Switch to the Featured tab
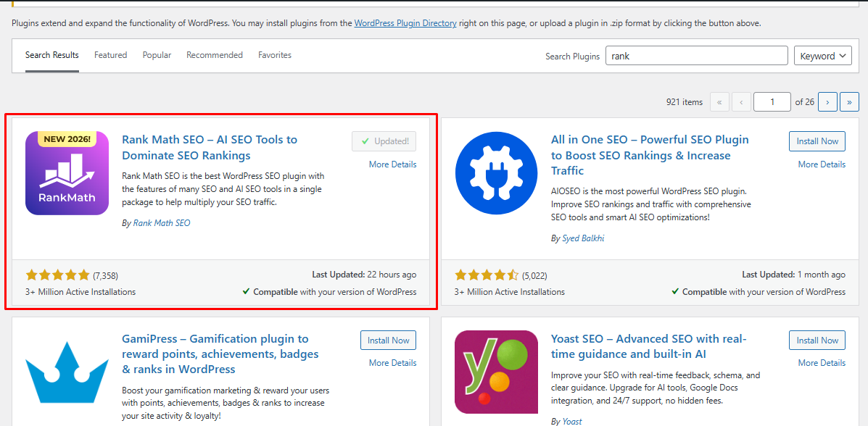Viewport: 868px width, 426px height. (110, 55)
